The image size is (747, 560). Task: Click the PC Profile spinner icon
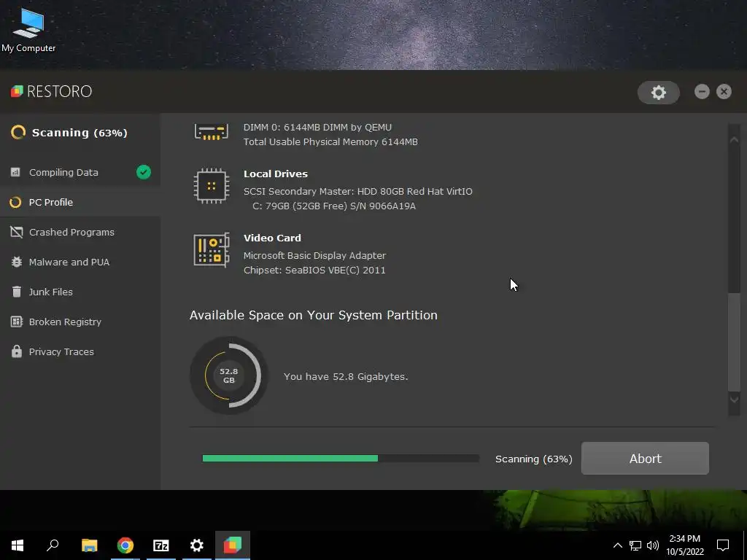[x=16, y=203]
